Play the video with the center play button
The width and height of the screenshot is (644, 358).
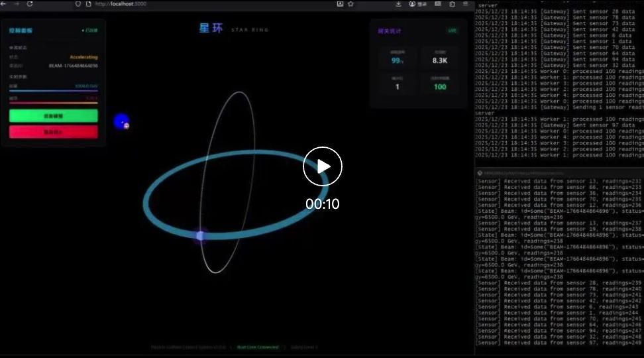click(323, 166)
